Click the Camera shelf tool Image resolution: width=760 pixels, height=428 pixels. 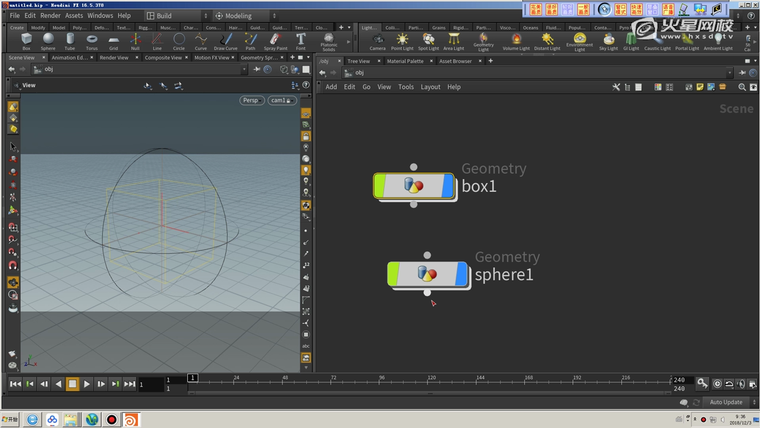click(377, 41)
